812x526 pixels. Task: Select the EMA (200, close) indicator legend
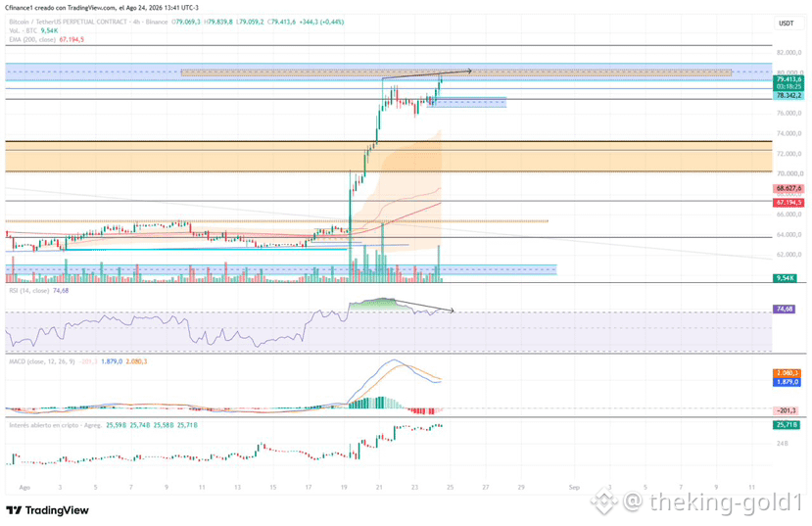32,40
